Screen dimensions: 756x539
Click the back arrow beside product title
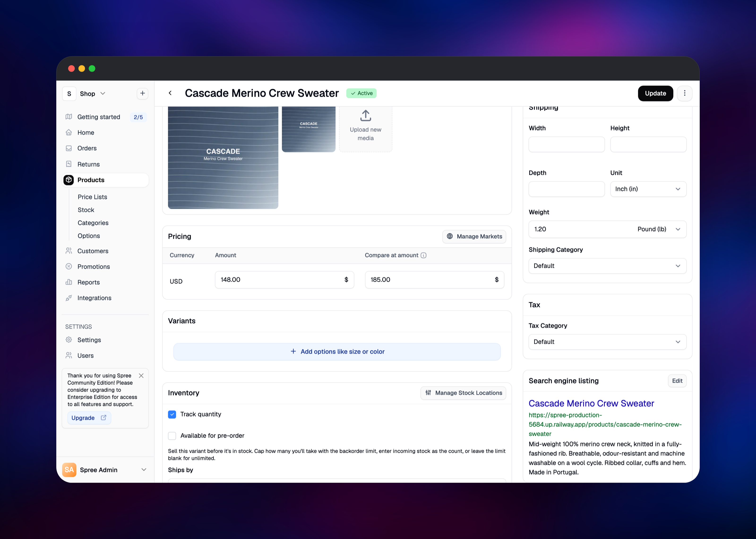(170, 93)
